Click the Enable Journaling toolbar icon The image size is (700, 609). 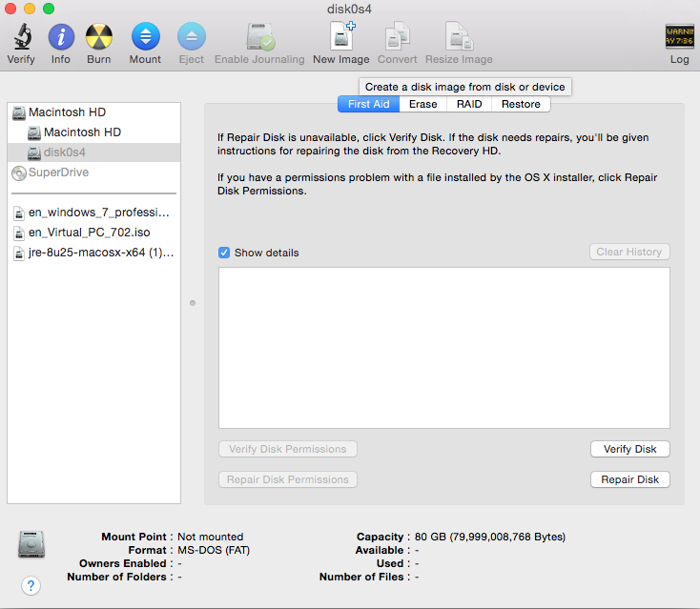coord(260,36)
